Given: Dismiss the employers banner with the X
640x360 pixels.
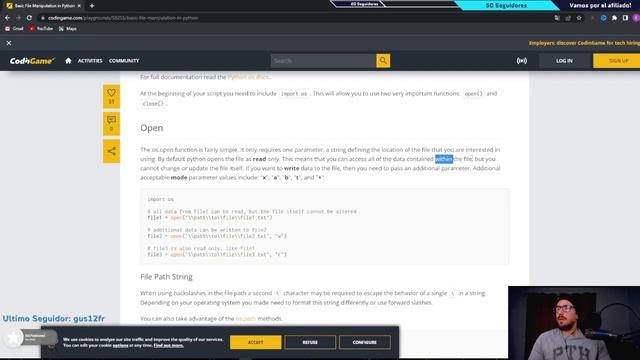Looking at the screenshot, I should (x=9, y=43).
